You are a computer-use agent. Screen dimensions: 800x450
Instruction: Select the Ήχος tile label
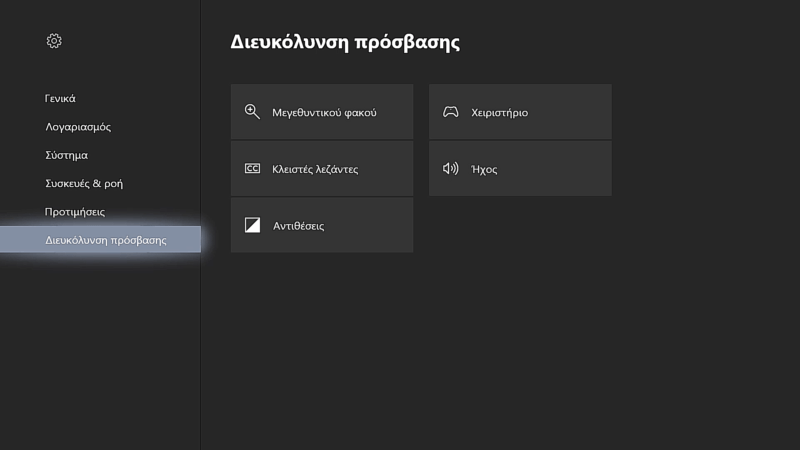pos(484,169)
